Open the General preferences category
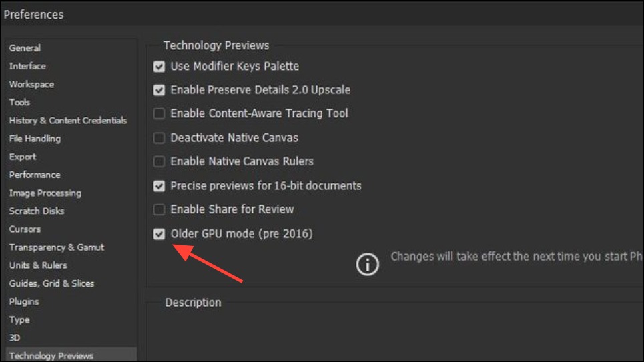 [x=25, y=48]
